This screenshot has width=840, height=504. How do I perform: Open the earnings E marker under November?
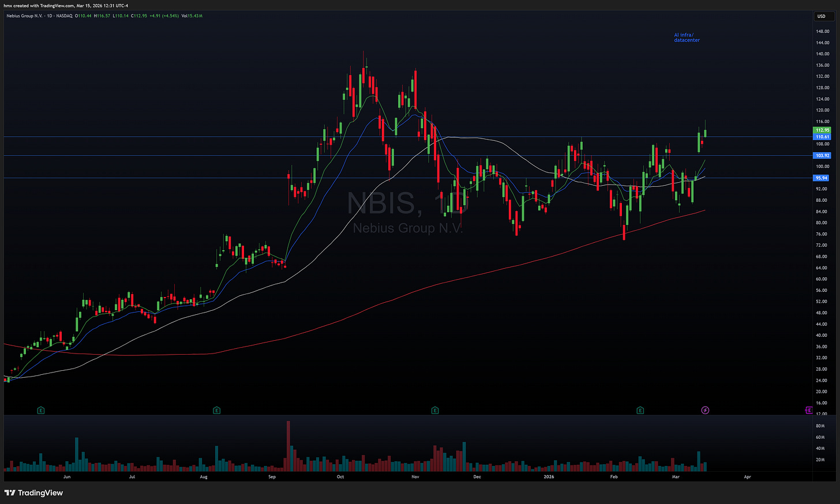pos(435,411)
